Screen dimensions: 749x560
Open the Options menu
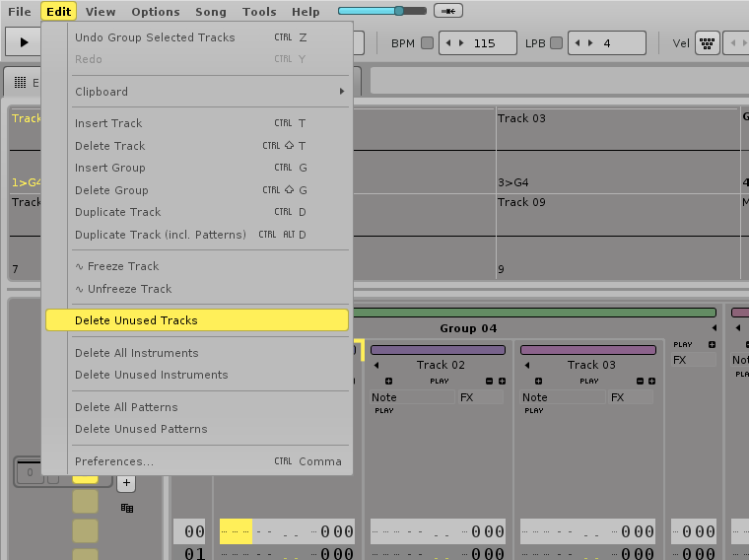pos(156,12)
